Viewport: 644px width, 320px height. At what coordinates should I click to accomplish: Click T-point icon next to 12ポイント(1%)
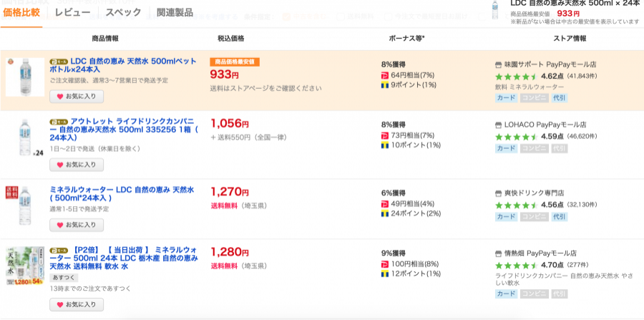pos(385,273)
